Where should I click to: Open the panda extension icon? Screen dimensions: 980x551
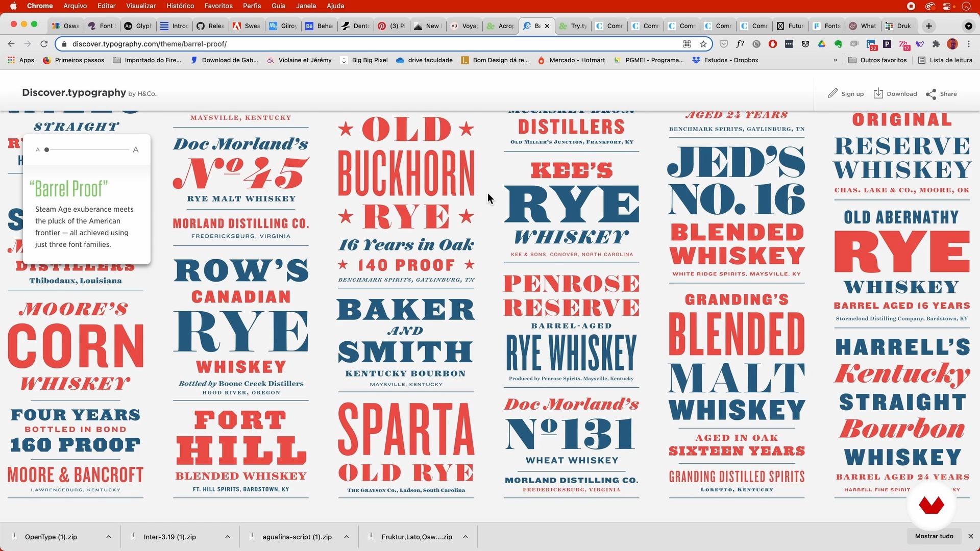click(x=805, y=44)
